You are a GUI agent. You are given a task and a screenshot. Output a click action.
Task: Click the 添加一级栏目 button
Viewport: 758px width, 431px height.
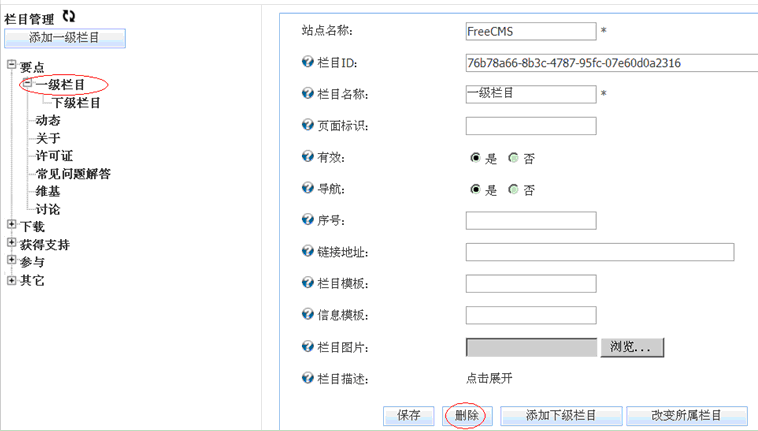click(x=65, y=38)
